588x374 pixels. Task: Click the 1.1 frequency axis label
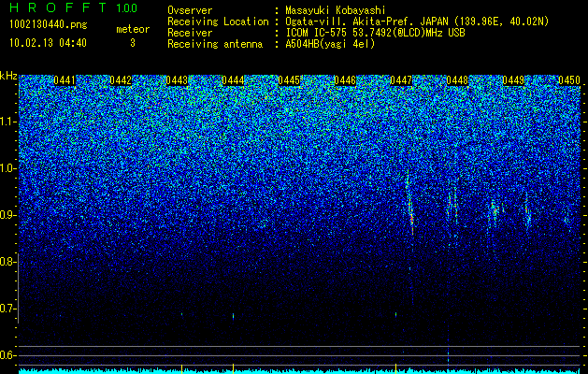8,122
